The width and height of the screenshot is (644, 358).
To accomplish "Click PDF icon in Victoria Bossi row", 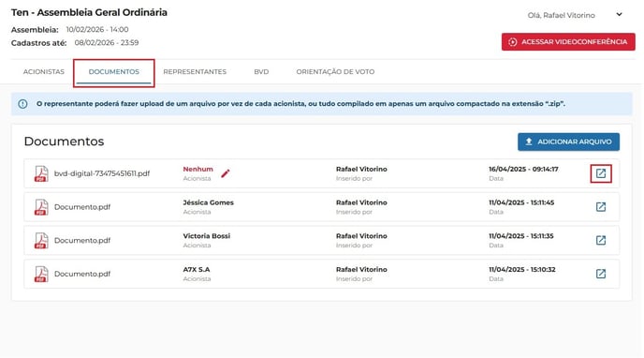I will point(40,241).
